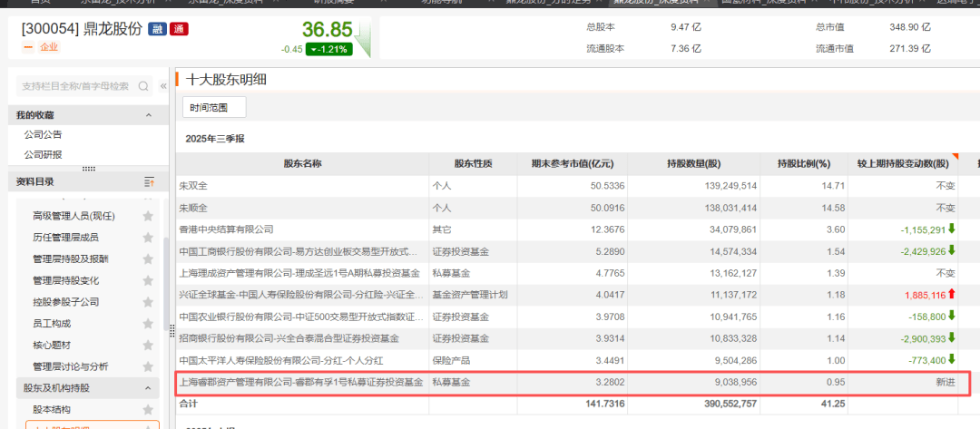Image resolution: width=980 pixels, height=429 pixels.
Task: Toggle favorite star for 核心题材
Action: pyautogui.click(x=147, y=346)
